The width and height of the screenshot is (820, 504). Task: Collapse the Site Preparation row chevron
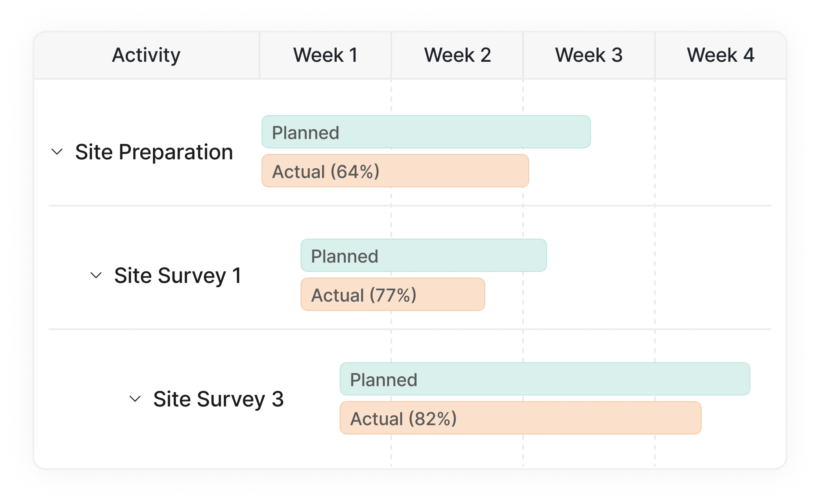click(x=57, y=152)
